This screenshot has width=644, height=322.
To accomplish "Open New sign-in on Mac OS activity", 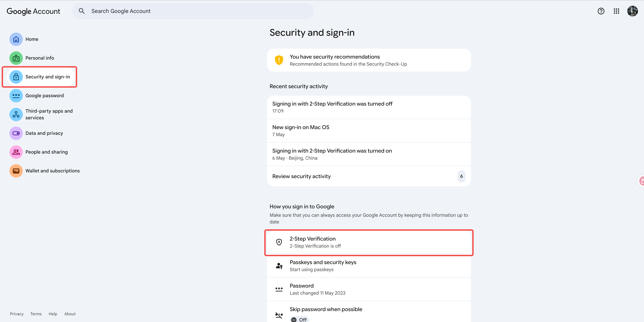I will click(369, 131).
